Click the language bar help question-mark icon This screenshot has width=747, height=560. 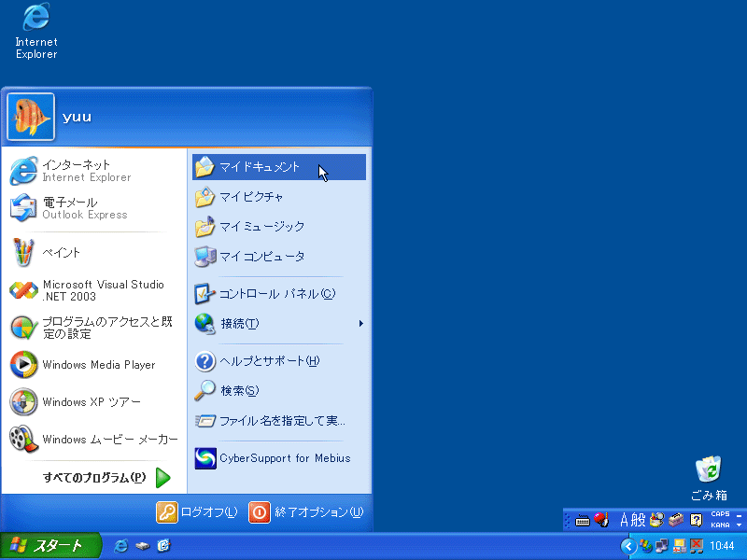pos(696,520)
